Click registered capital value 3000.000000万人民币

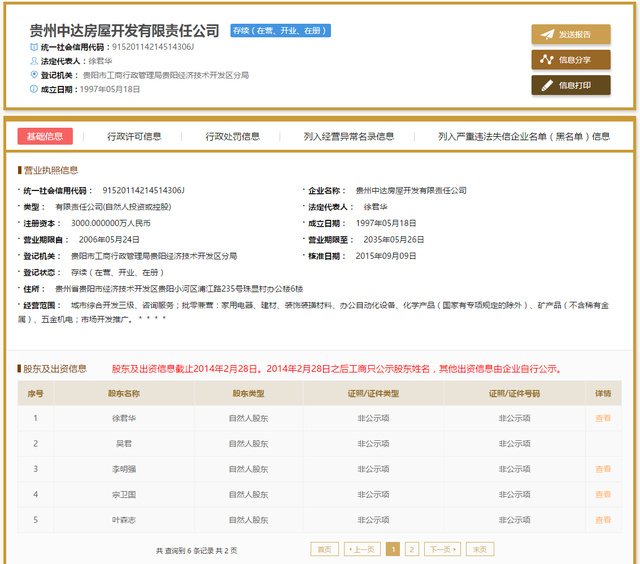(111, 223)
